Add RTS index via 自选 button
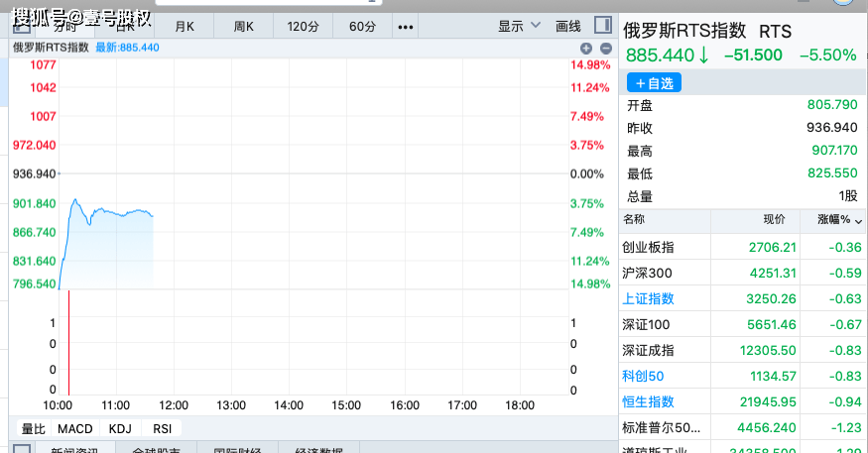 pos(654,83)
